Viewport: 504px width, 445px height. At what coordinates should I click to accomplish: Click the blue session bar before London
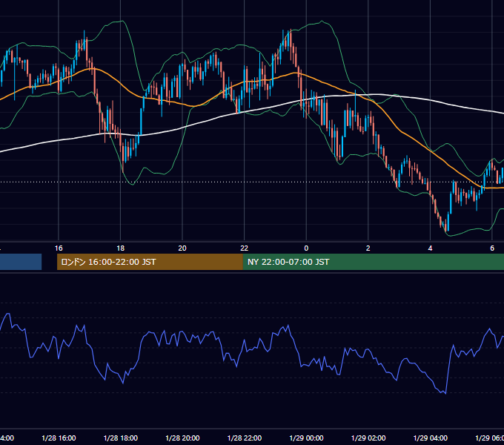coord(21,262)
